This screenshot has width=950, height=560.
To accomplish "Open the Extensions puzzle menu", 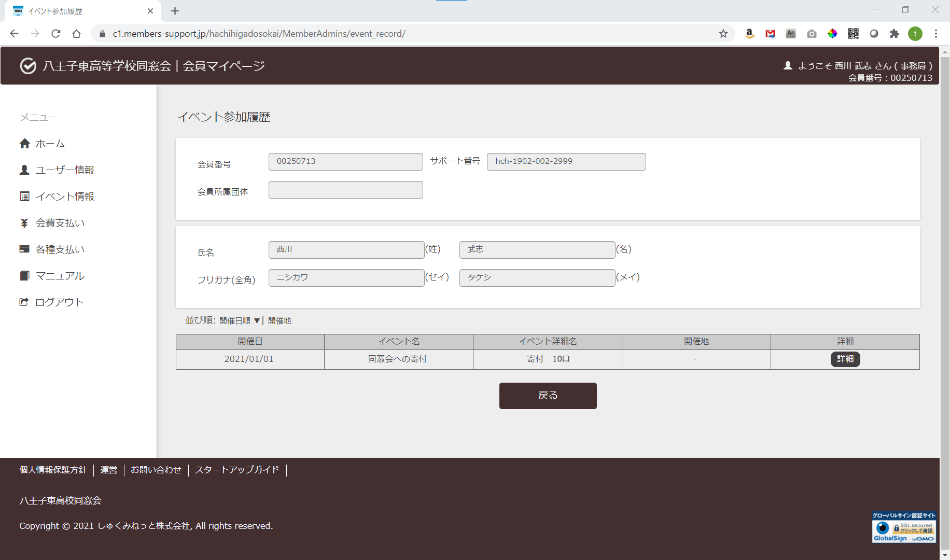I will [x=895, y=34].
